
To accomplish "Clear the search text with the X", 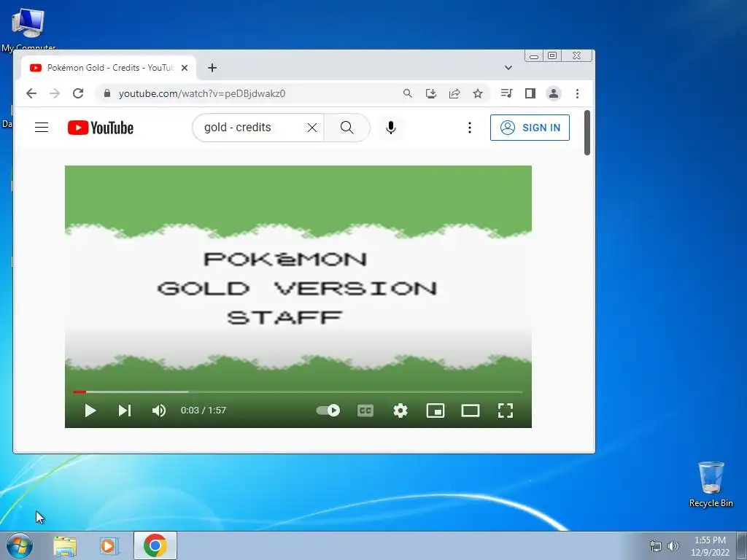I will click(x=312, y=128).
